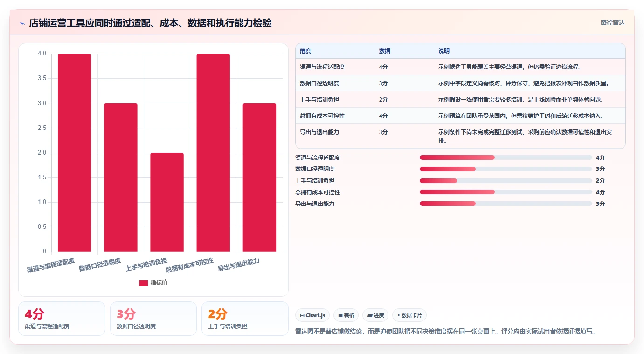Select the page title 店铺运营工具应同时通过适配 heading
644x354 pixels.
point(150,23)
